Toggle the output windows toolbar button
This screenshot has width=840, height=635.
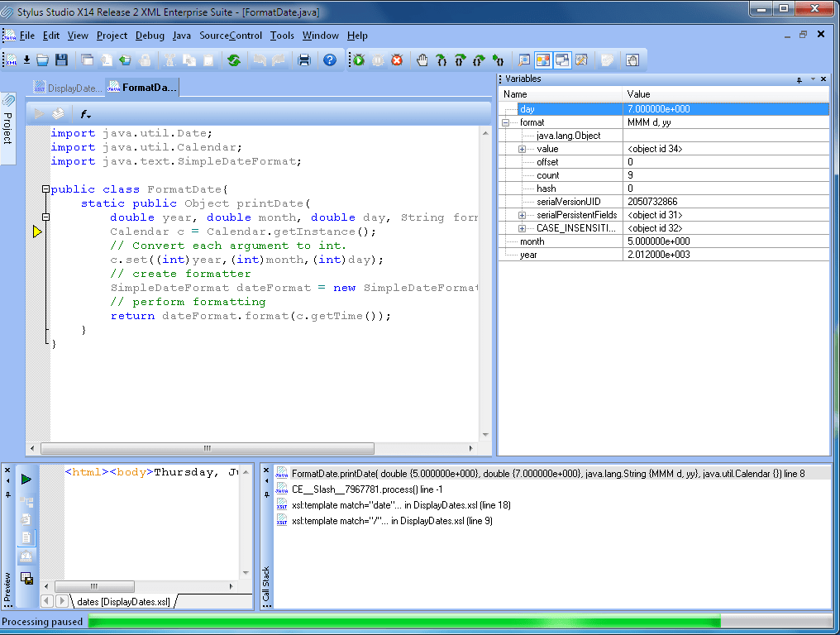coord(562,60)
